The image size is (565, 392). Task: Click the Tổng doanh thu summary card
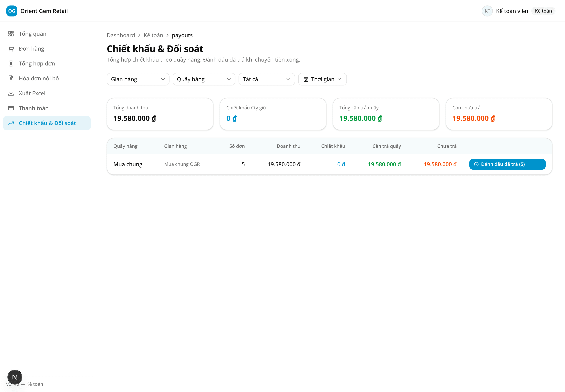click(x=160, y=114)
